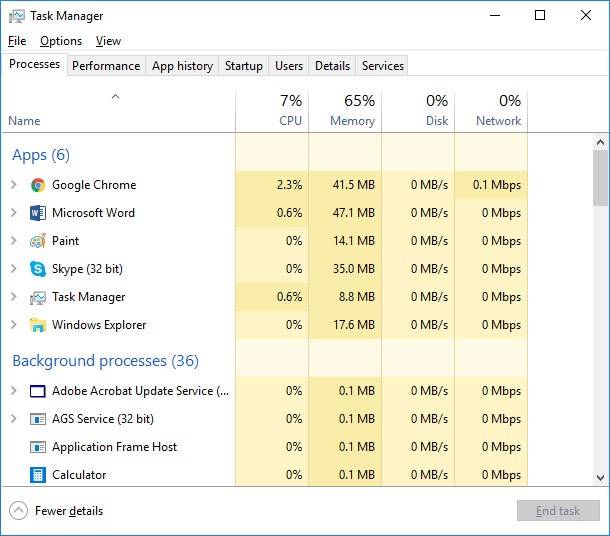Click Skype's 35.0 MB memory value

354,269
